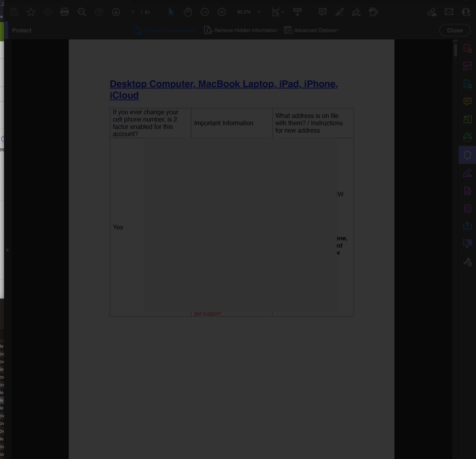Open the Fill & Sign tool
Viewport: 476px width, 459px height.
click(x=467, y=173)
